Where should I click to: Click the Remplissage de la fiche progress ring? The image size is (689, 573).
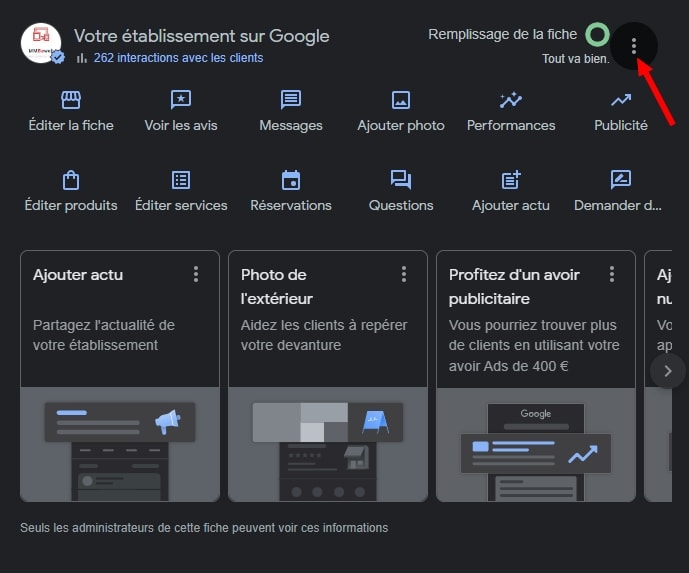[x=597, y=35]
